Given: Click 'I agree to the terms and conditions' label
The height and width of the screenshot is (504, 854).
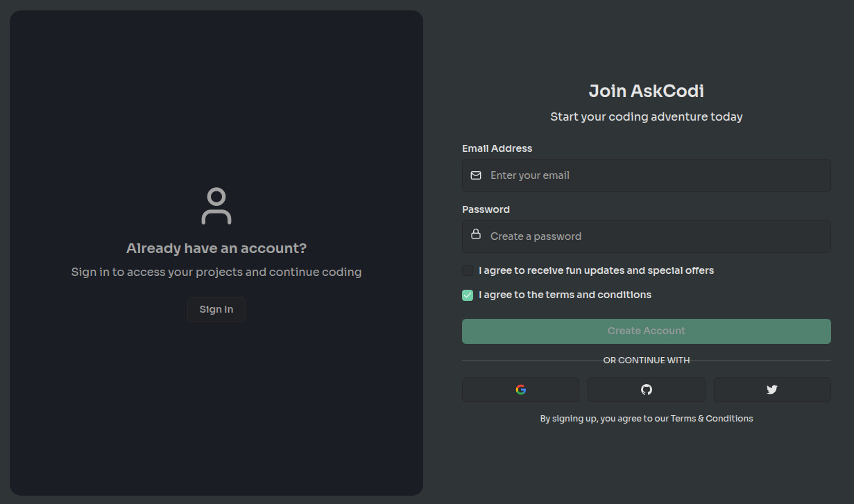Looking at the screenshot, I should coord(565,295).
